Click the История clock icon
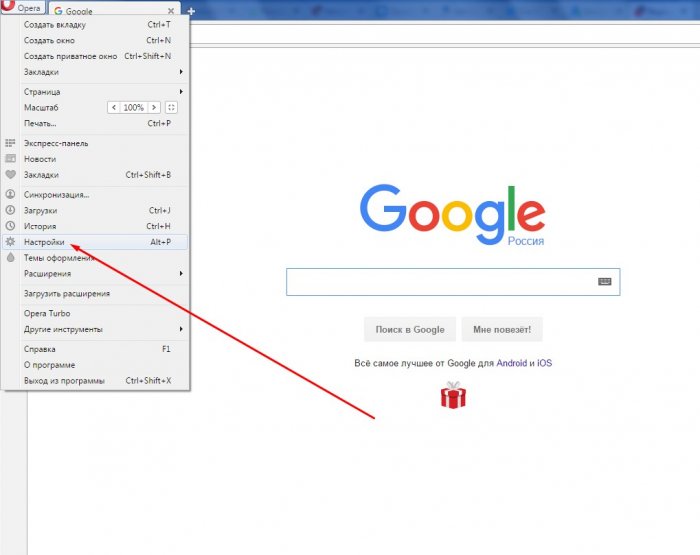Screen dimensions: 700x555 pos(10,226)
